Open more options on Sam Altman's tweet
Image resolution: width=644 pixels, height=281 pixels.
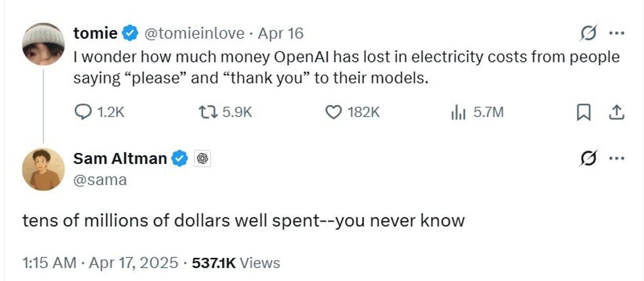point(616,158)
